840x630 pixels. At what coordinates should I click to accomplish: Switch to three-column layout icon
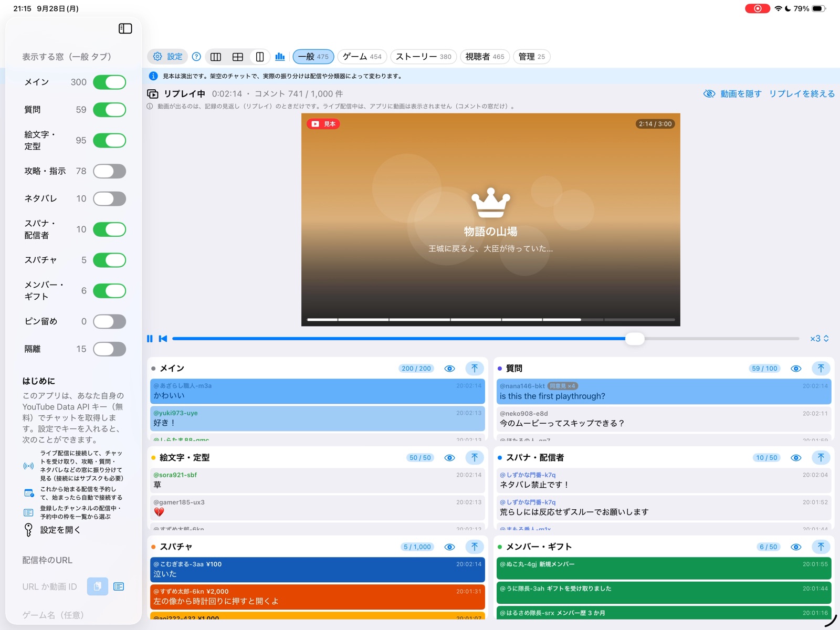[216, 57]
